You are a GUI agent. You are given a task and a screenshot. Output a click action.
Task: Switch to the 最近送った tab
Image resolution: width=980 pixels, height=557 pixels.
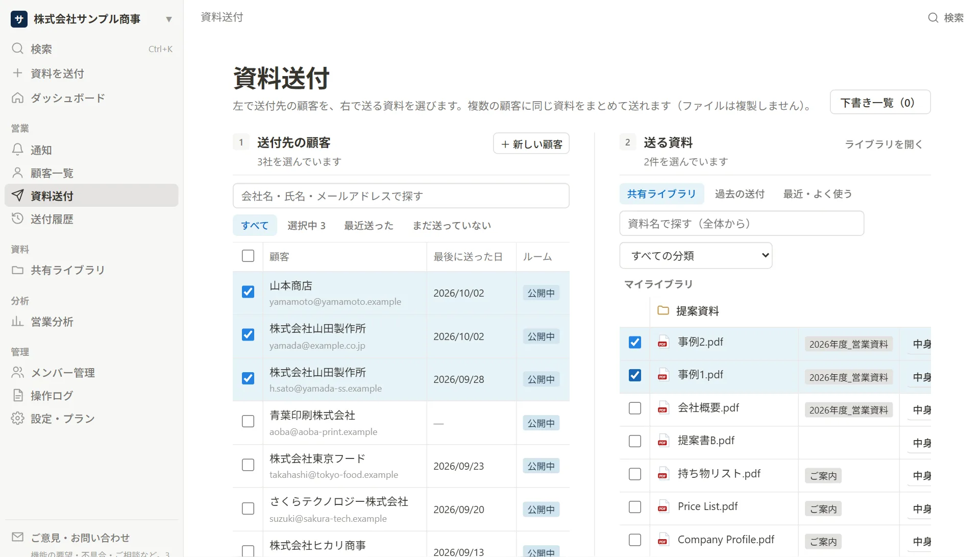pyautogui.click(x=369, y=225)
